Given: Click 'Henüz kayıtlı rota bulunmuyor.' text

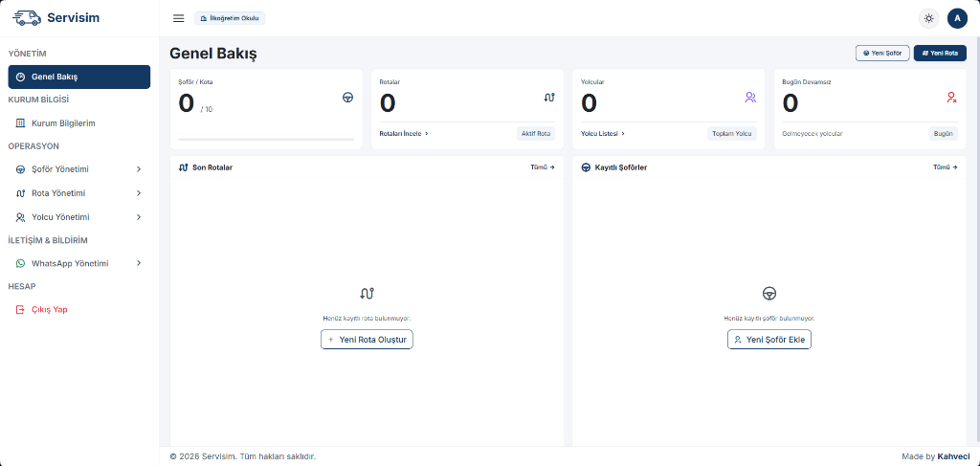Looking at the screenshot, I should (367, 318).
